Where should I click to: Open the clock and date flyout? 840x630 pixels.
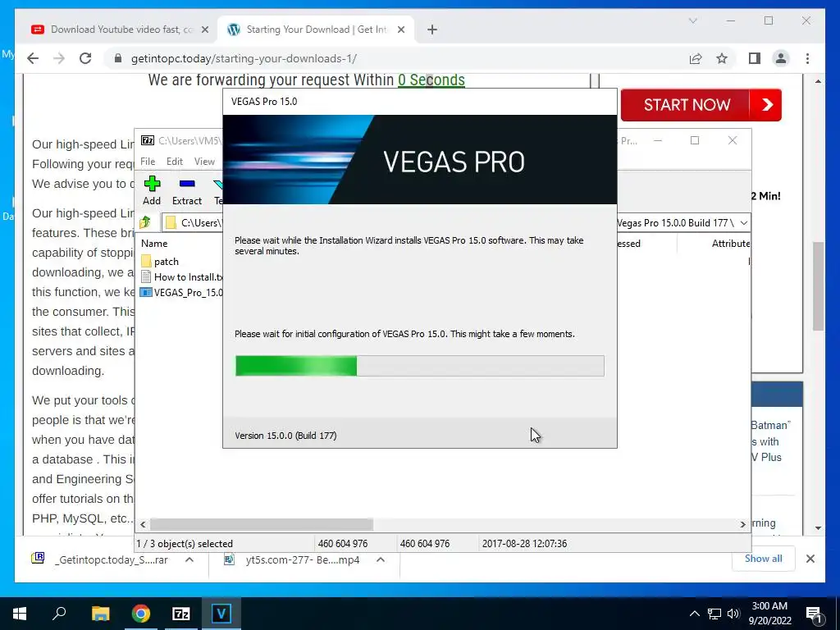coord(769,614)
